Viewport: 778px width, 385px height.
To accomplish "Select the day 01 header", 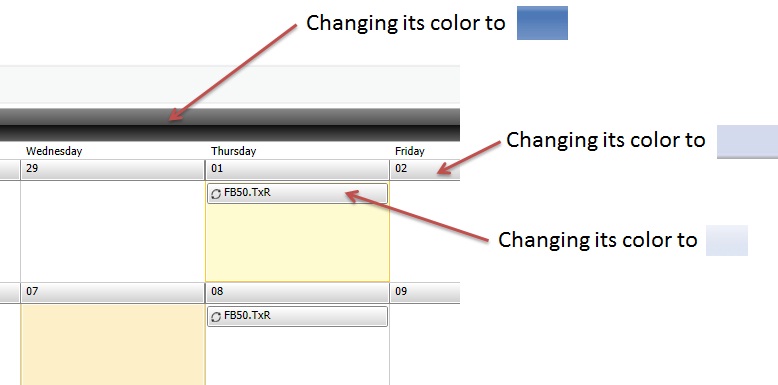I will point(297,170).
